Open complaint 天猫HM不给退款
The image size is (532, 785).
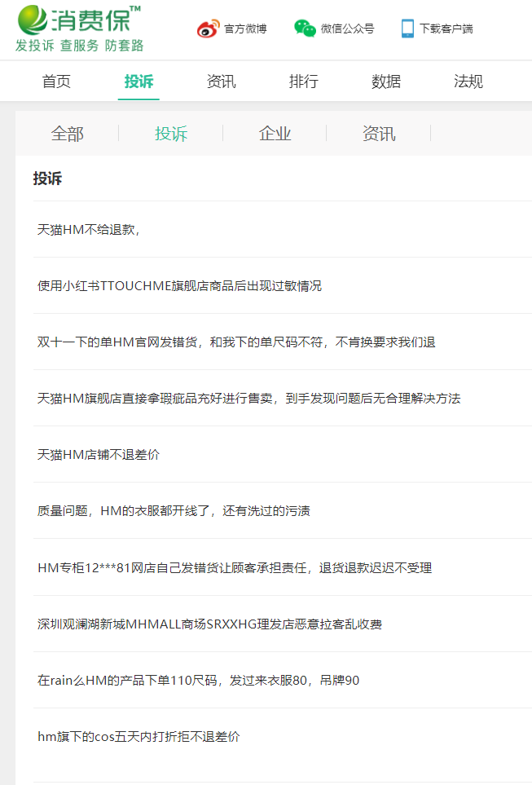tap(88, 229)
